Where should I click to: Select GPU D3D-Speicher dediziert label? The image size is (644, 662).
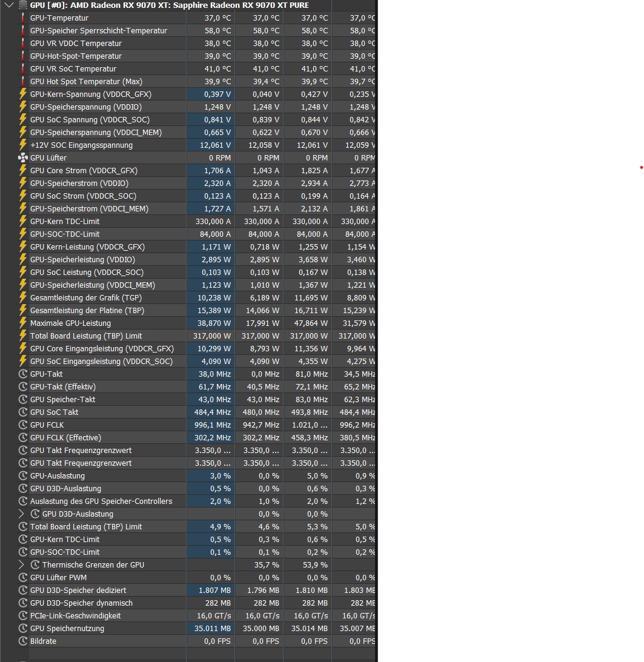(x=78, y=590)
